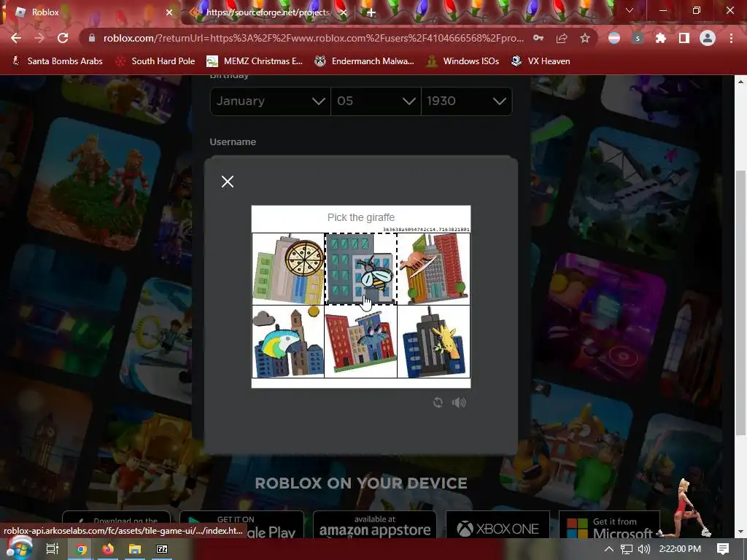Click the amazon appstore badge
The width and height of the screenshot is (747, 560).
pos(374,525)
